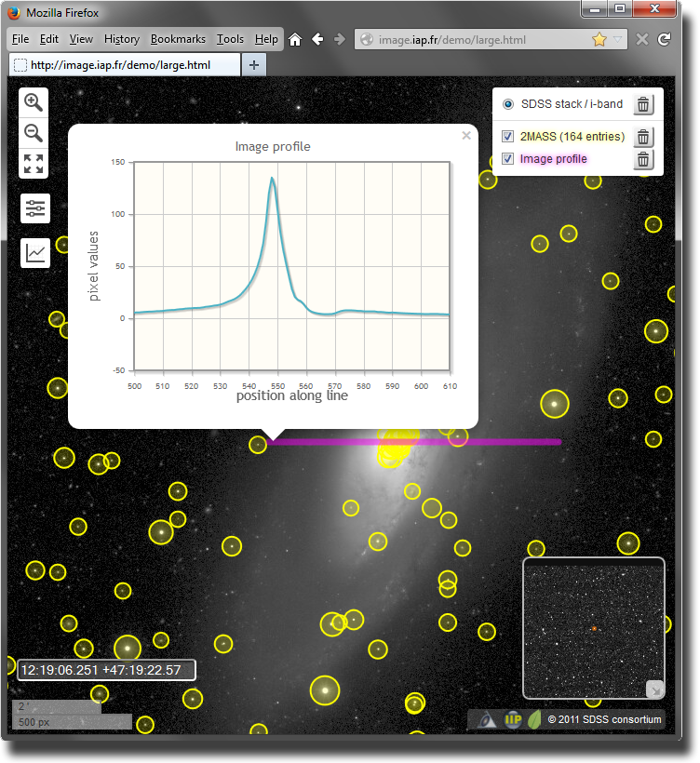
Task: Click the Firefox Home icon
Action: 295,39
